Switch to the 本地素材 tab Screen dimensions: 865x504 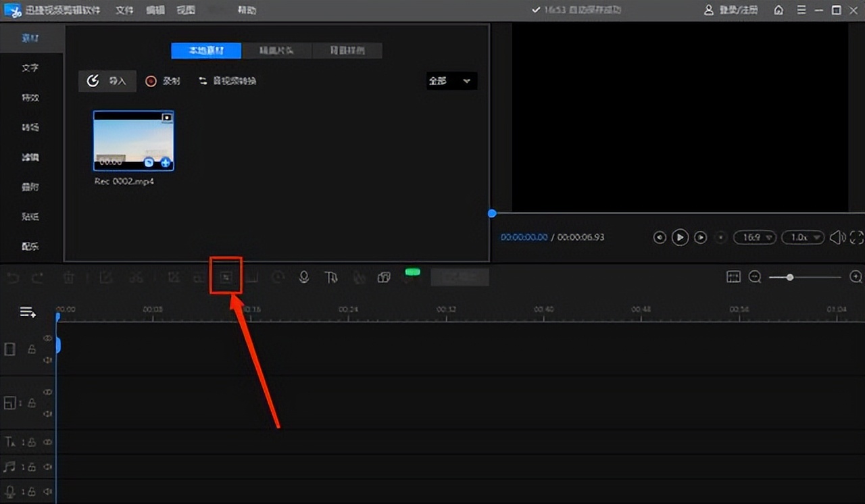tap(206, 51)
